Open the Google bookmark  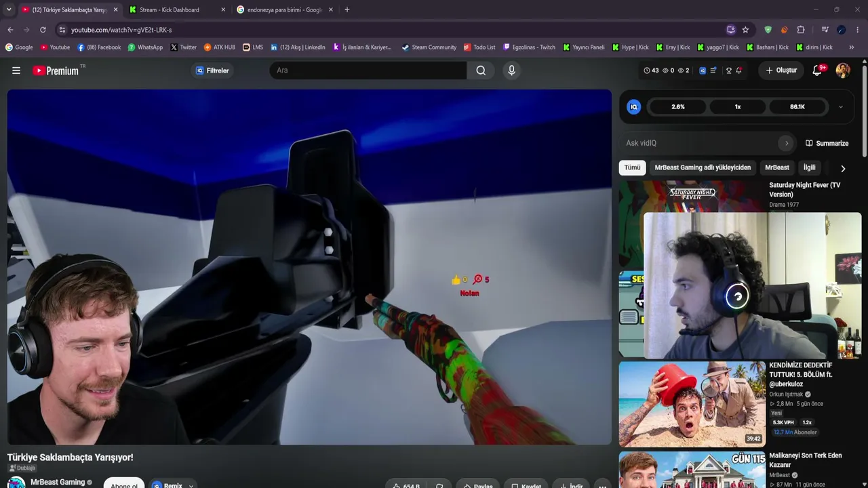point(19,47)
